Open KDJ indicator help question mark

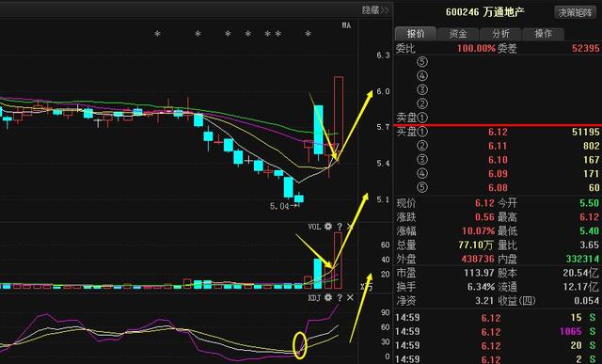point(339,298)
